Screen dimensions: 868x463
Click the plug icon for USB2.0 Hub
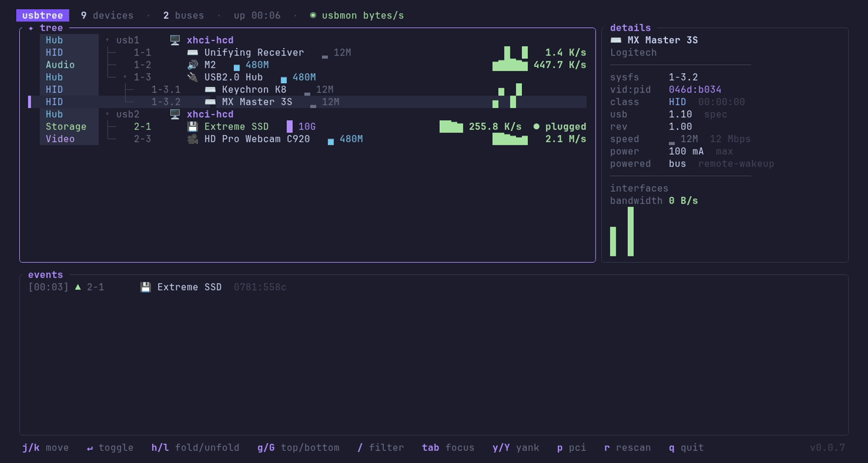coord(193,77)
